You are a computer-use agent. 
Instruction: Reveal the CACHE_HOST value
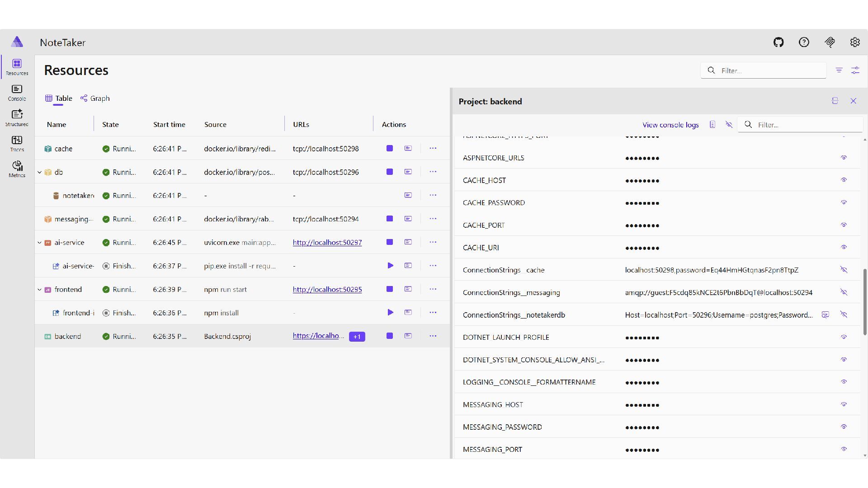pyautogui.click(x=844, y=180)
